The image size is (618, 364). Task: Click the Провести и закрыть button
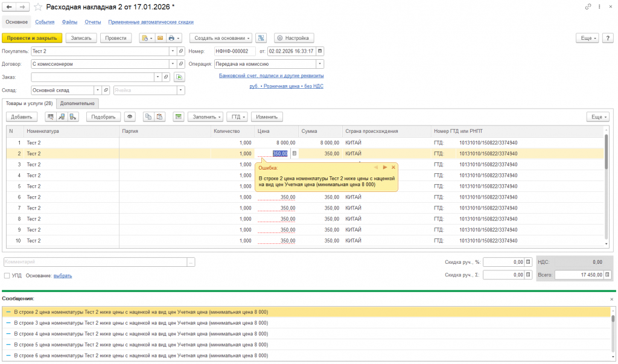click(x=33, y=38)
